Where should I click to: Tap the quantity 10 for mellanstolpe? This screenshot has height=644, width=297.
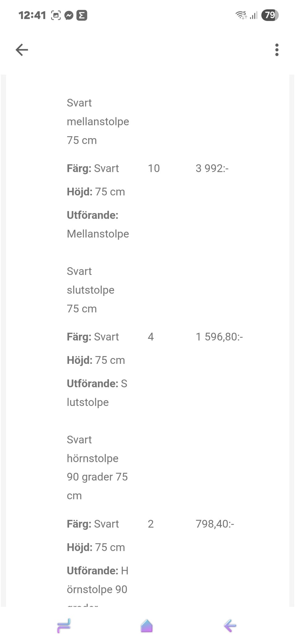coord(154,168)
